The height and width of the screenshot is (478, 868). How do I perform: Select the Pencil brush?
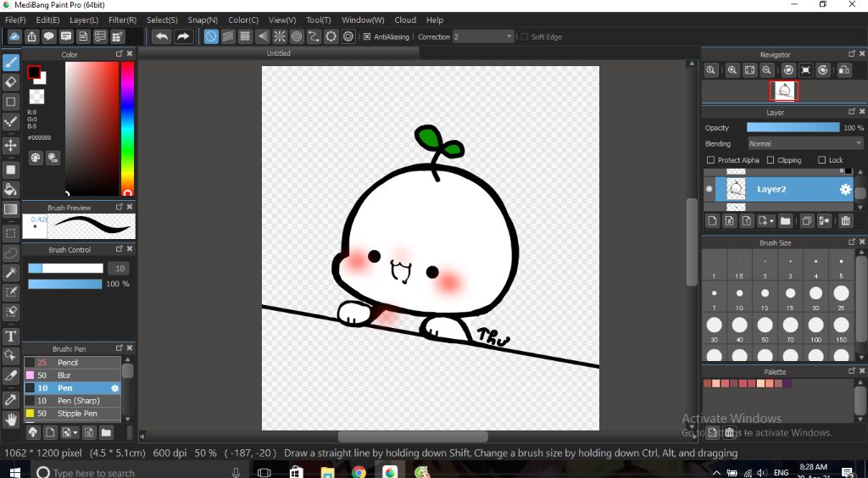point(72,363)
